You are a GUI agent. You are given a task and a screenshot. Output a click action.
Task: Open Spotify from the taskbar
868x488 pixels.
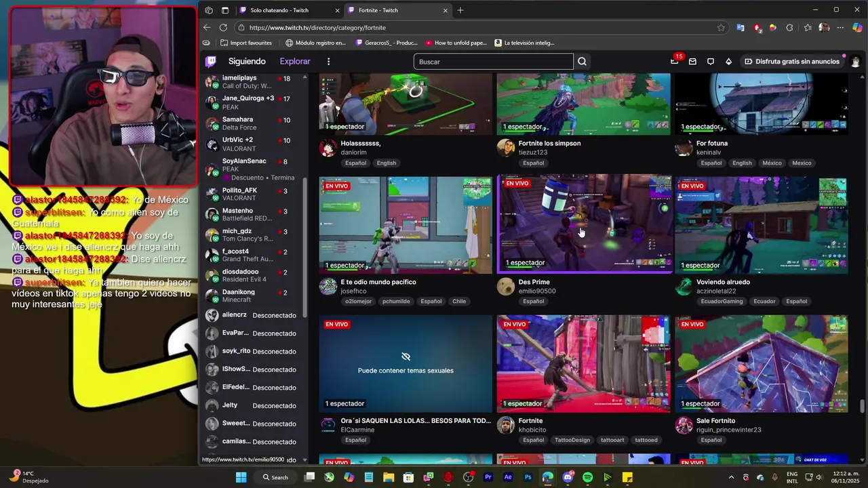tap(587, 477)
